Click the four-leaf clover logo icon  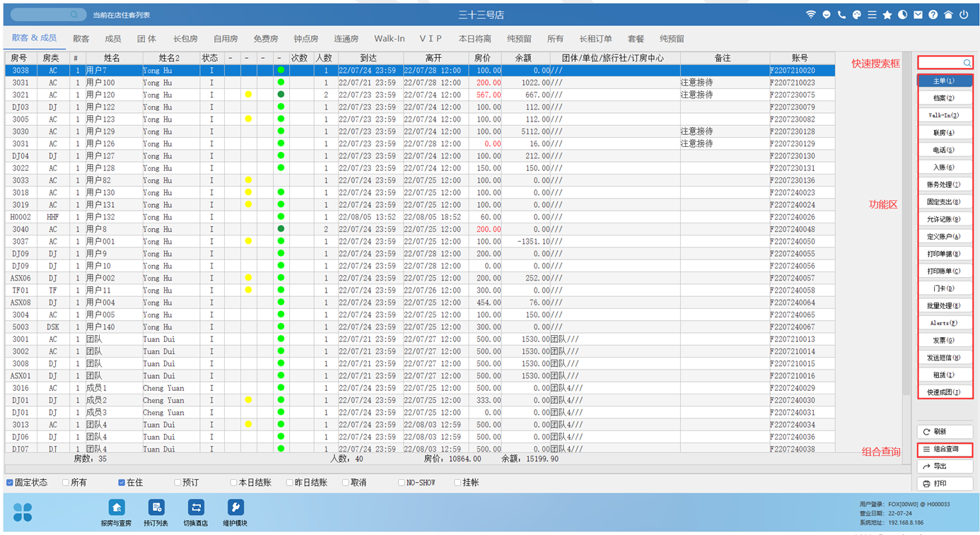coord(23,512)
